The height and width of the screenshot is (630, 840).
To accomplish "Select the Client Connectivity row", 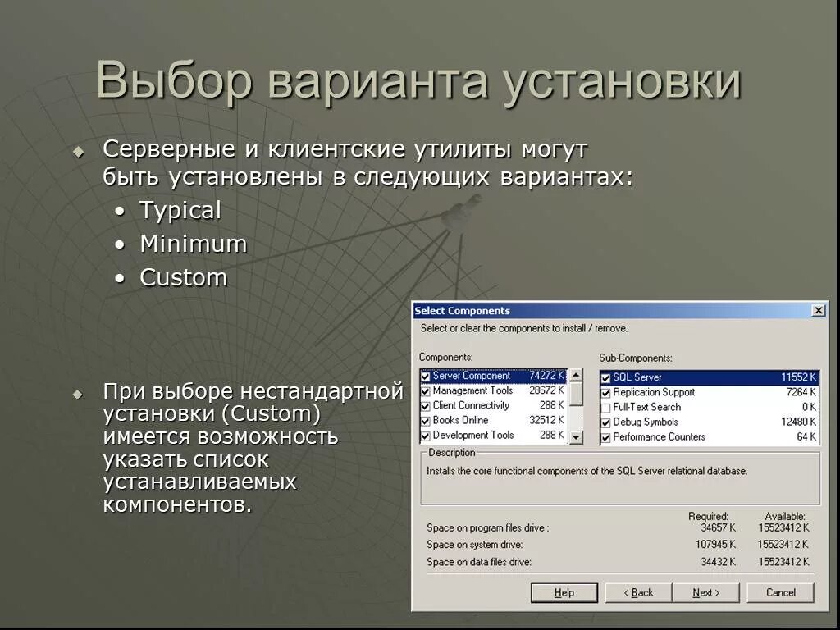I will pos(494,405).
